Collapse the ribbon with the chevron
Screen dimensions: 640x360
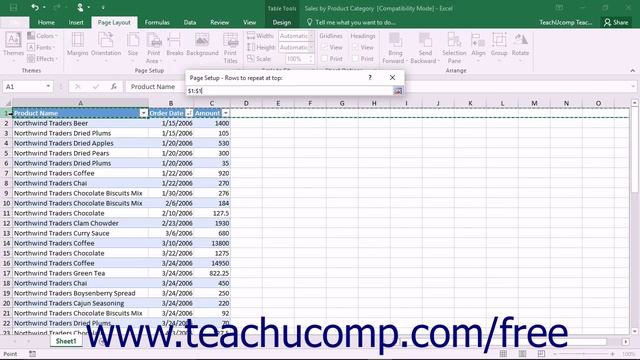[x=632, y=71]
